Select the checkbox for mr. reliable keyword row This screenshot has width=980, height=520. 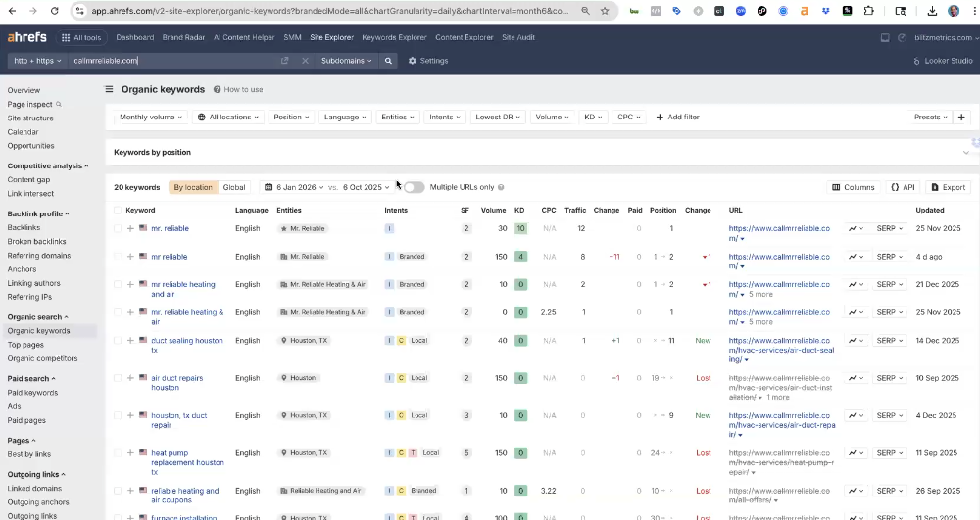pos(118,228)
